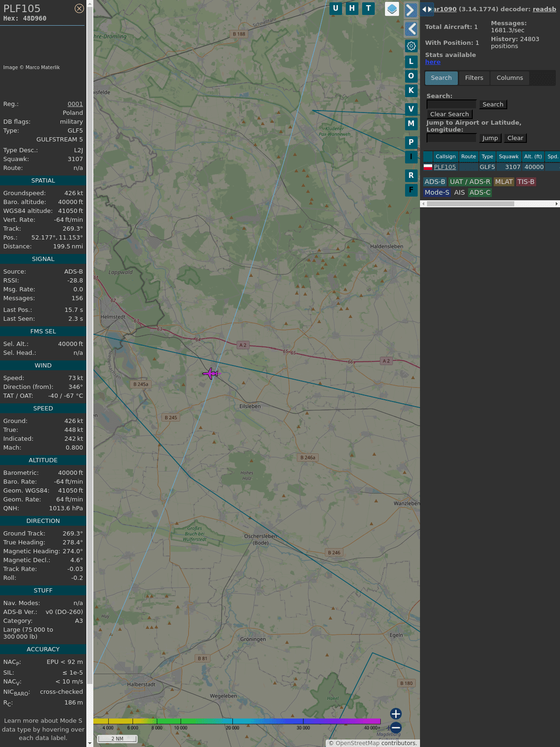Click the Hex: 48D960 text
The image size is (560, 747).
click(x=25, y=19)
